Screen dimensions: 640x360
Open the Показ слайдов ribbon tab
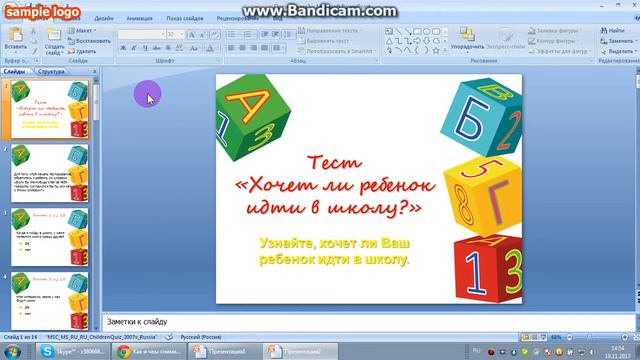(185, 18)
